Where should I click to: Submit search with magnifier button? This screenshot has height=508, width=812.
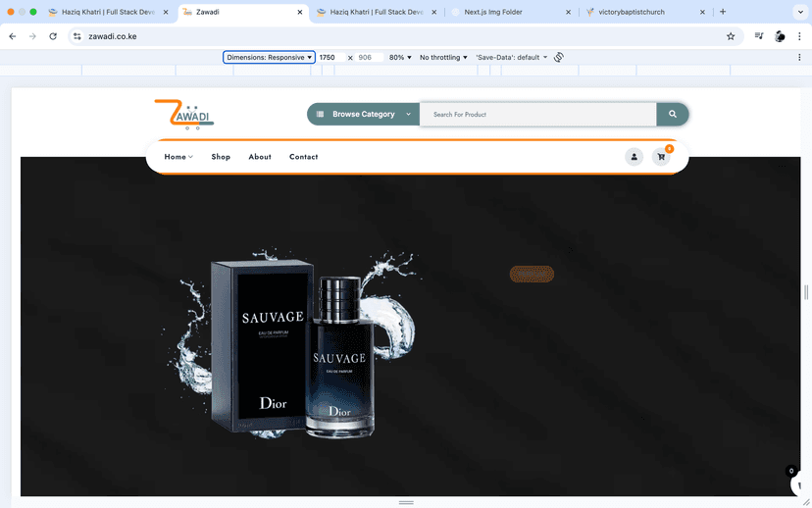(x=672, y=114)
